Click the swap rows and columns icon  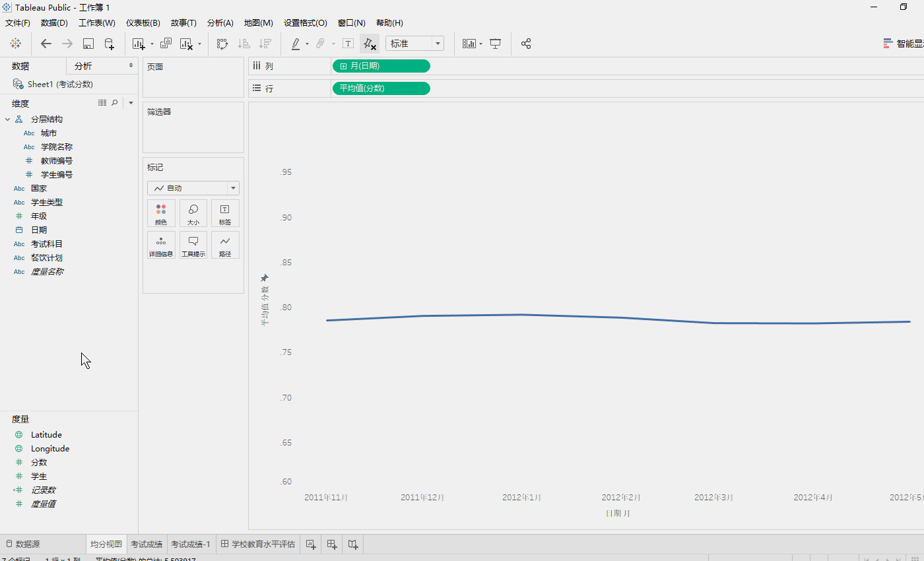click(x=222, y=44)
